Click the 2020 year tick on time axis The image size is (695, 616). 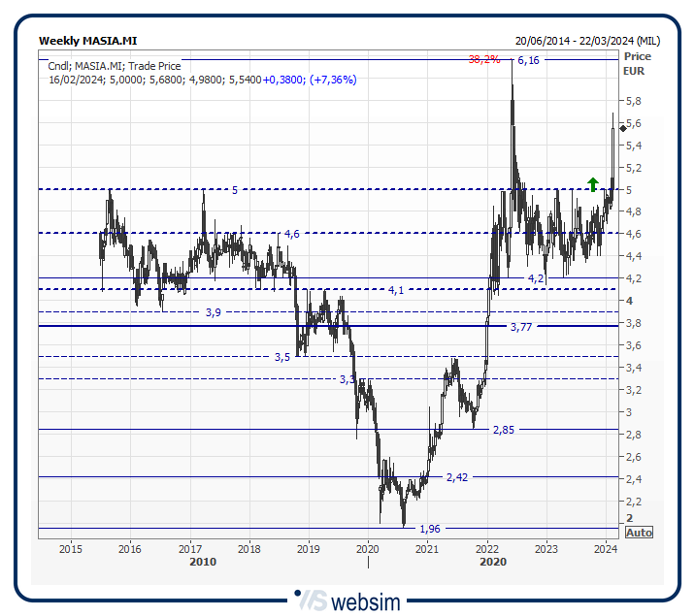point(368,548)
